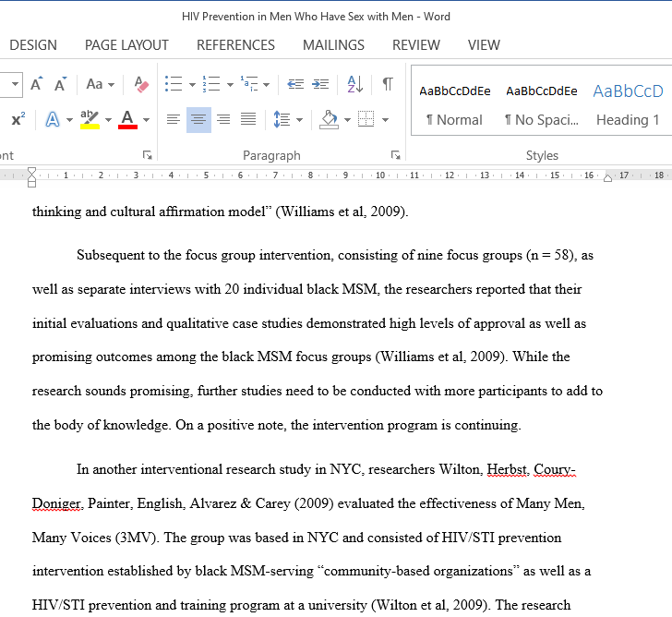Switch to the DESIGN tab
Screen dimensions: 672x617
pos(33,45)
